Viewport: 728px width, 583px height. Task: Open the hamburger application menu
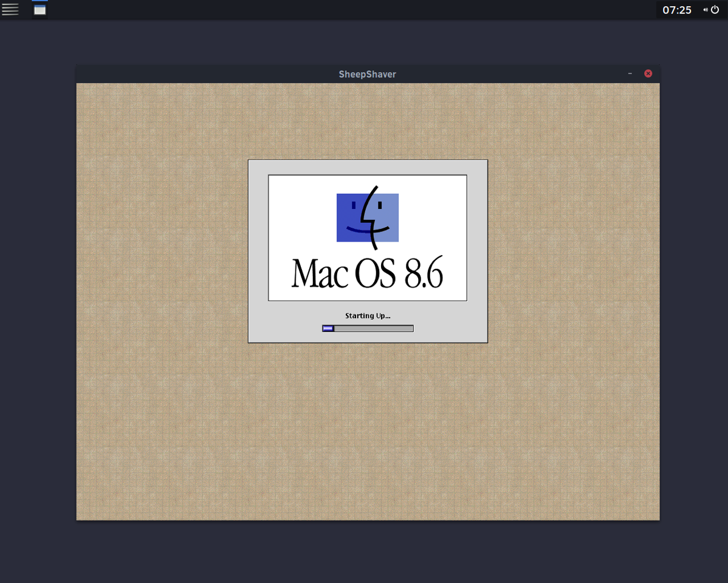[10, 9]
